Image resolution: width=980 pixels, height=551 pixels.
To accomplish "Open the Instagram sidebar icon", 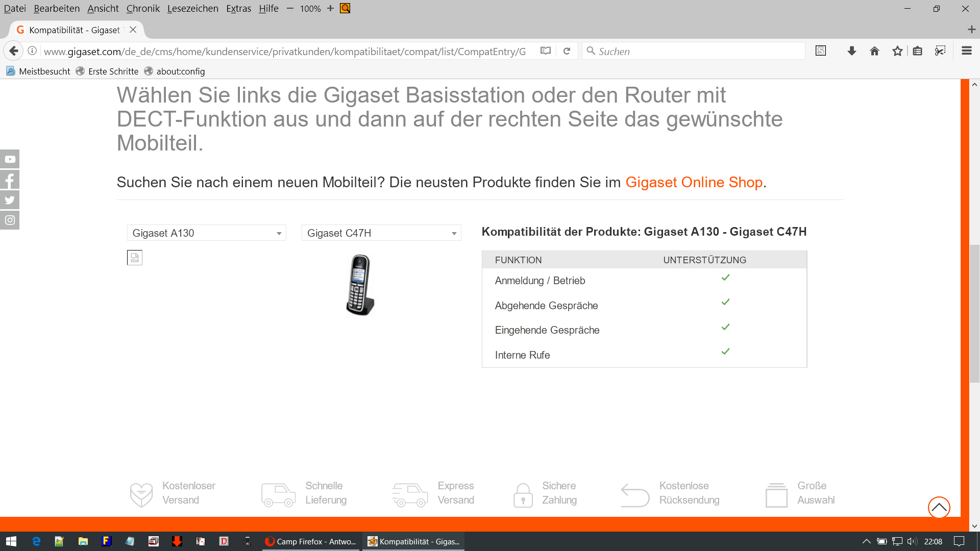I will [x=10, y=220].
